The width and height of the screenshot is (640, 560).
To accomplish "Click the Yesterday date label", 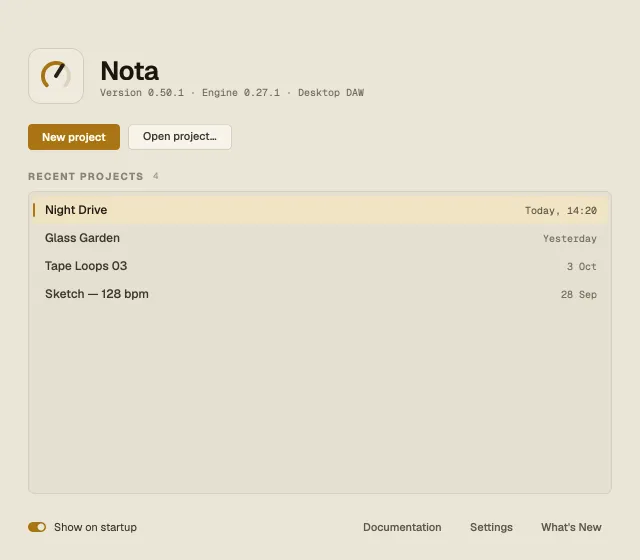I will click(x=569, y=238).
